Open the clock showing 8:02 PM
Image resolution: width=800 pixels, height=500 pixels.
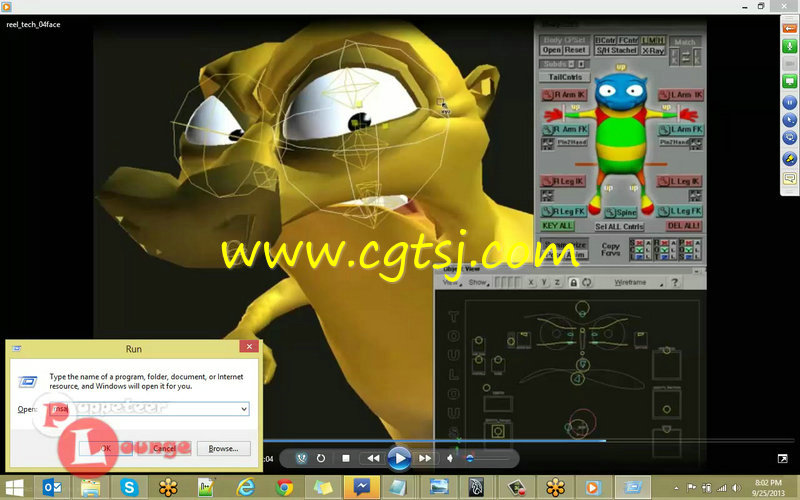coord(768,488)
